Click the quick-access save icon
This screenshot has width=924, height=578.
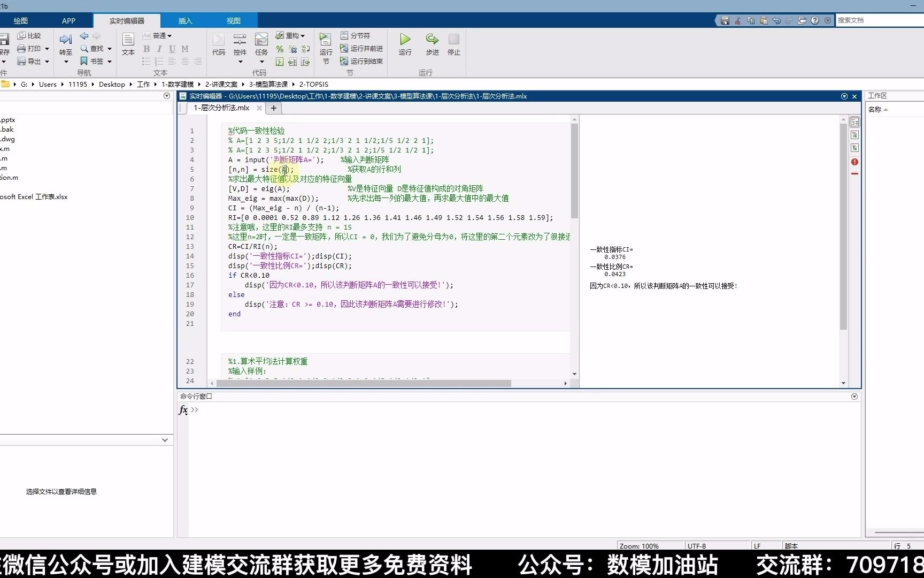point(725,20)
